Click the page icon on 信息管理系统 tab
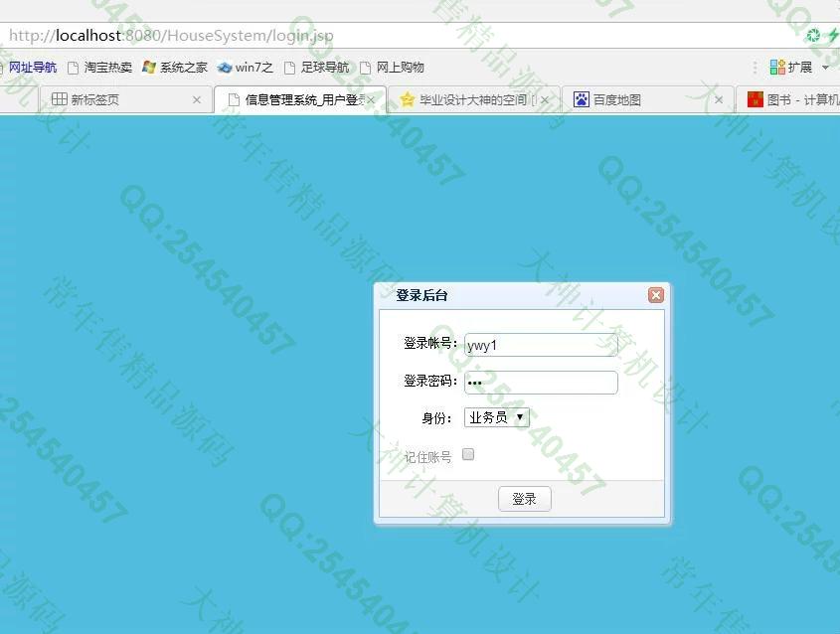 (x=234, y=99)
